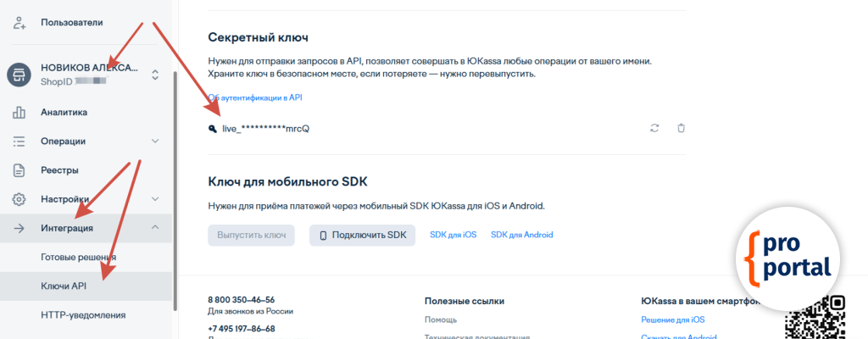Click the Настройки gear icon
This screenshot has height=339, width=868.
coord(19,199)
